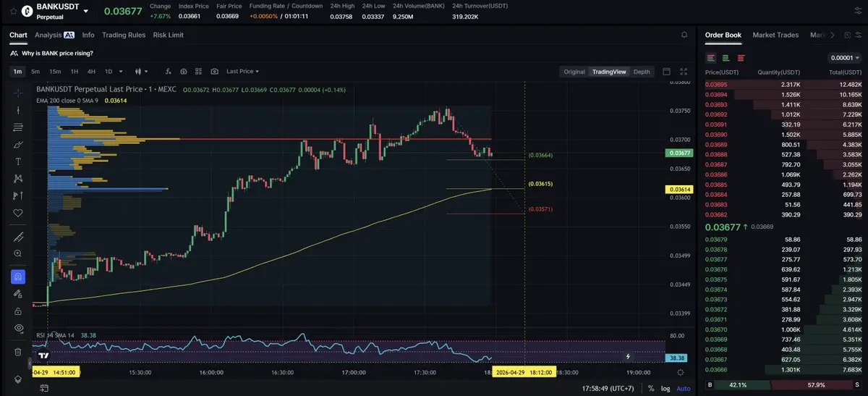Image resolution: width=868 pixels, height=396 pixels.
Task: Select the ruler measure tool
Action: [x=18, y=237]
